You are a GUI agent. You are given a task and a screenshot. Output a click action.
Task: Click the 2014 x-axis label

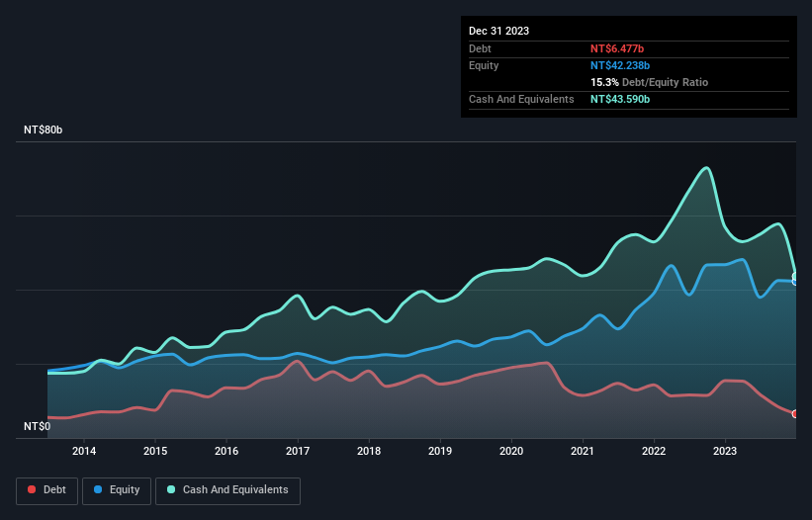tap(84, 451)
